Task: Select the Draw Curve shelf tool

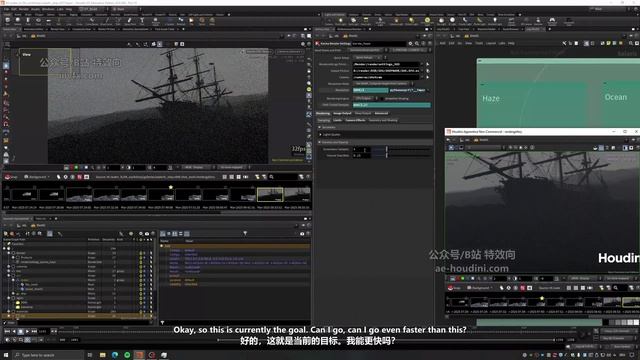Action: coord(106,20)
